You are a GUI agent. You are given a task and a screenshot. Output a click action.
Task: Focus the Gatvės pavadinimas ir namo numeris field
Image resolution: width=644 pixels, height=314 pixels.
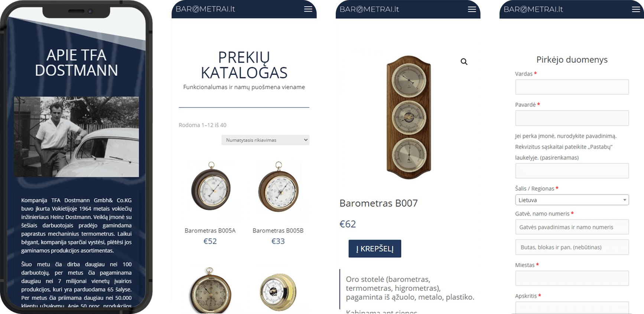click(x=572, y=227)
